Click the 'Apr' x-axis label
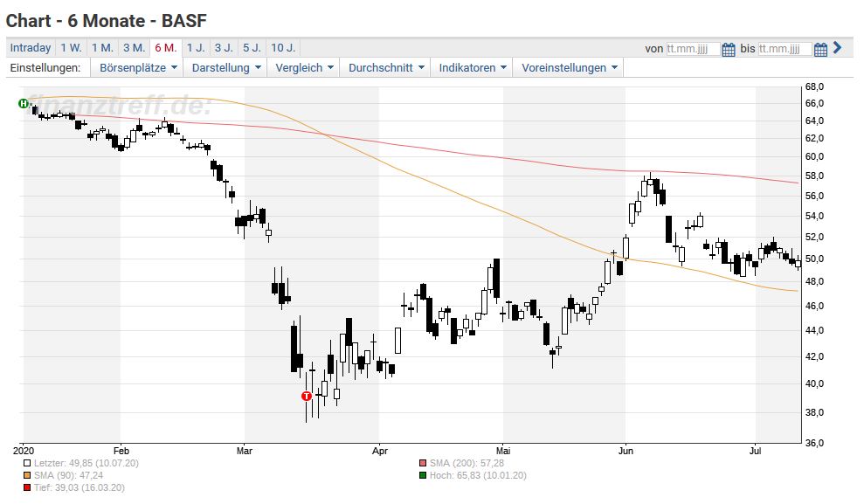The height and width of the screenshot is (504, 864). [x=380, y=451]
